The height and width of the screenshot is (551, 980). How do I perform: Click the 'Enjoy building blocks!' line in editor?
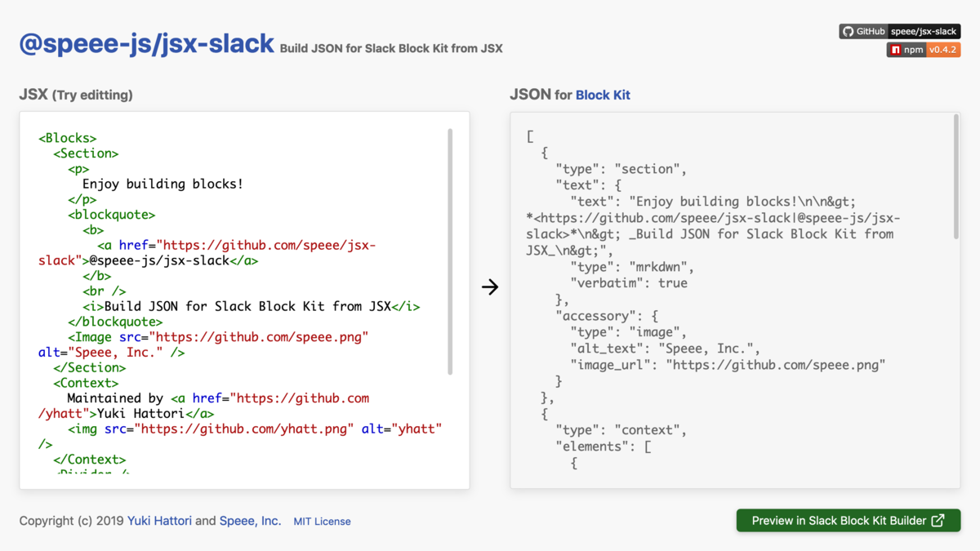pyautogui.click(x=163, y=184)
